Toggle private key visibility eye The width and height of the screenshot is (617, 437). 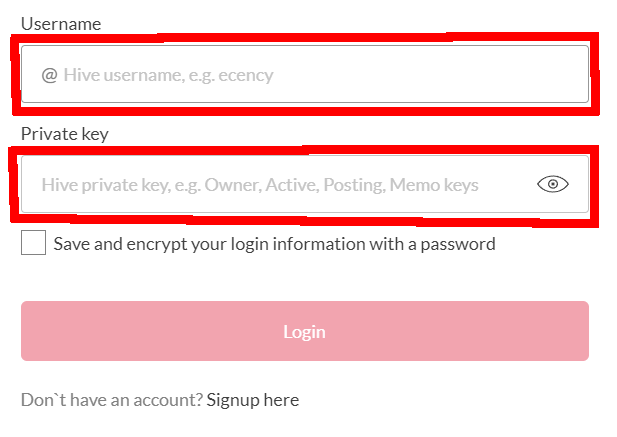coord(552,184)
